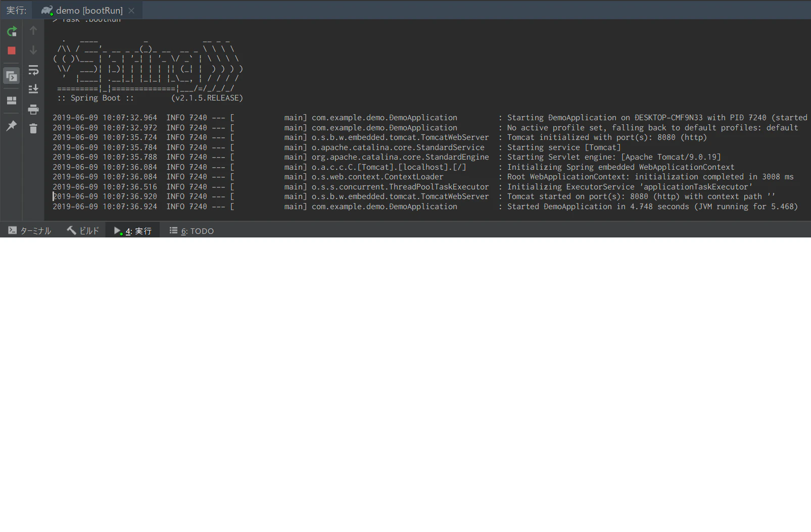Open the ターミナル tool window

point(30,231)
